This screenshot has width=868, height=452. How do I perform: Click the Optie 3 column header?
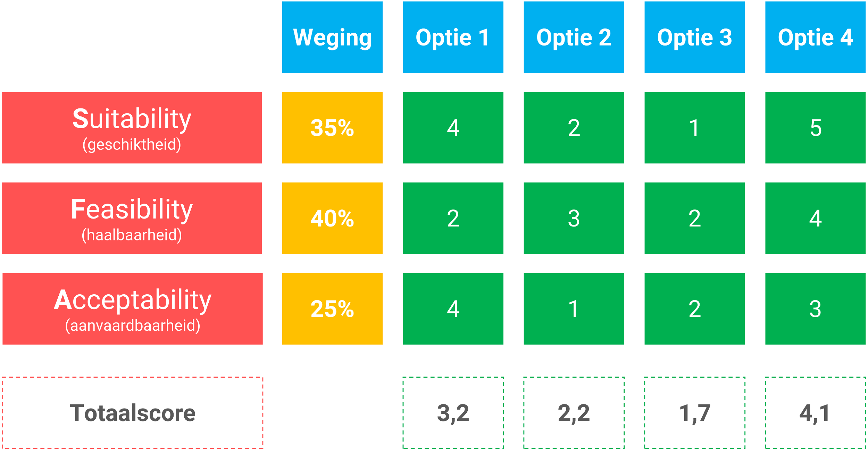pos(694,37)
